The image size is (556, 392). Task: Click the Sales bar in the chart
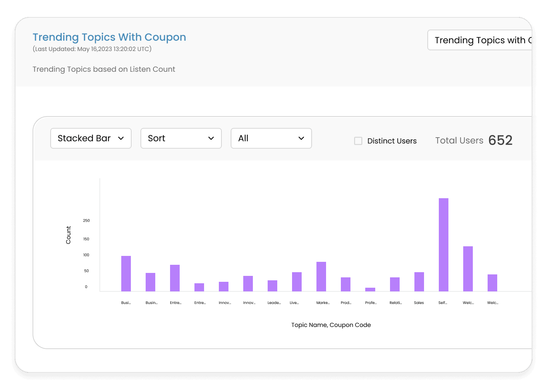coord(419,282)
